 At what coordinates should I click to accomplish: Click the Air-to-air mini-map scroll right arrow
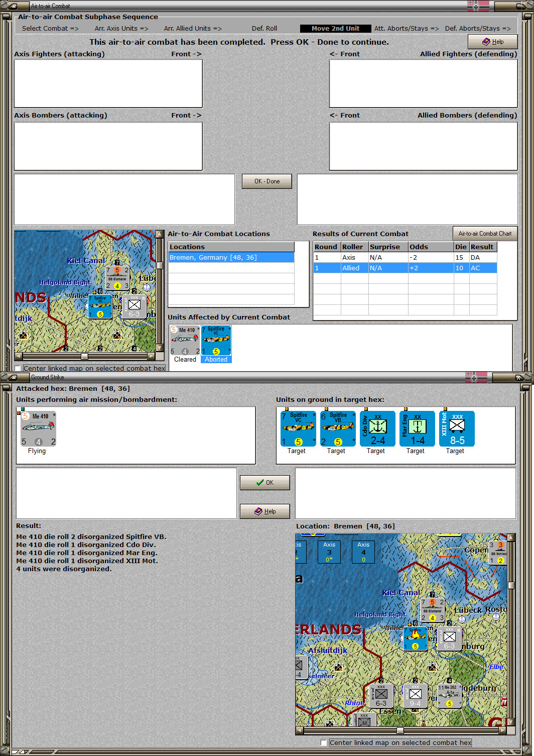[x=151, y=356]
